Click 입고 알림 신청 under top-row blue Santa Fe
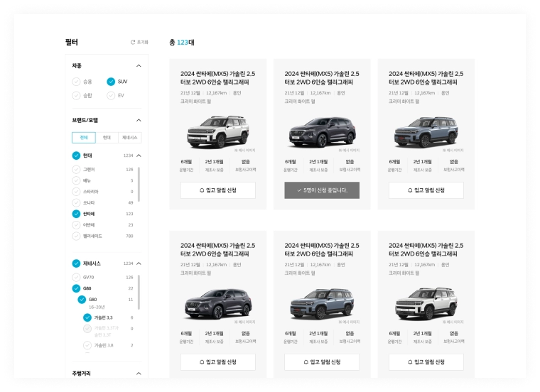Viewport: 540px width, 392px height. tap(426, 190)
